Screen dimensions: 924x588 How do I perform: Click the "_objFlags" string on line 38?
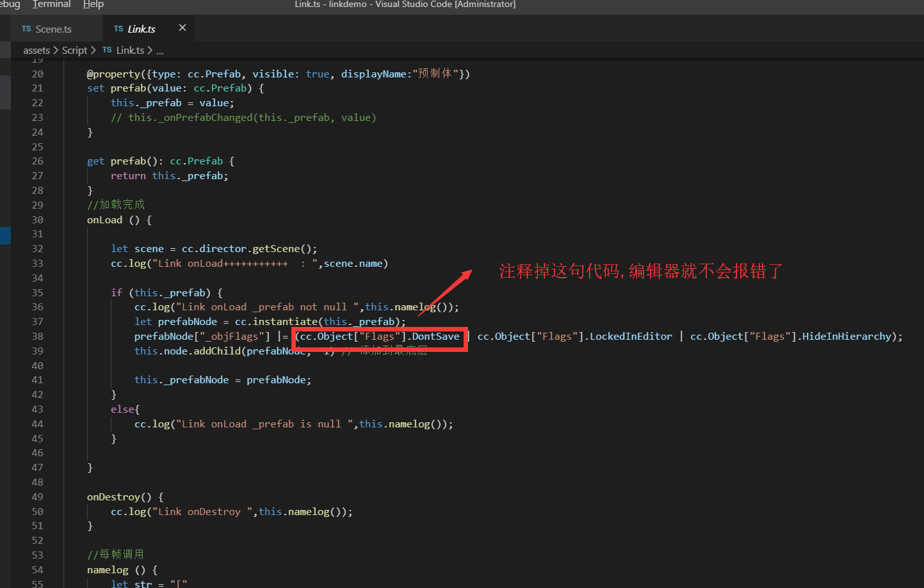coord(232,337)
